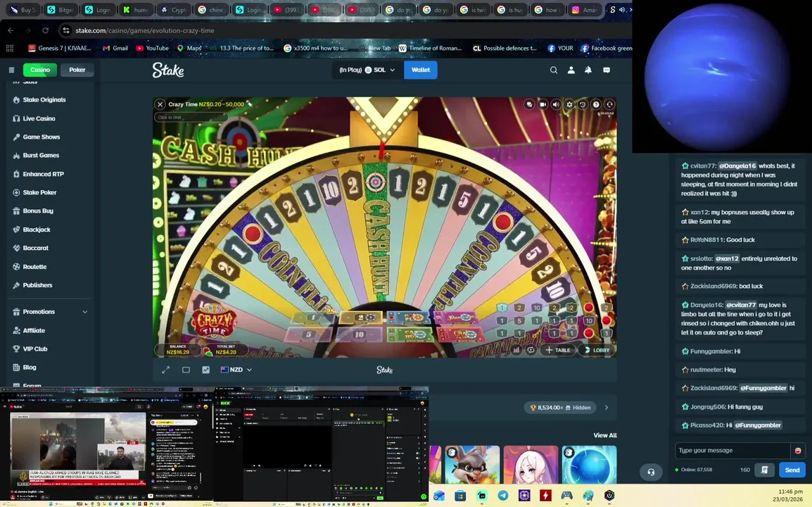This screenshot has height=507, width=812.
Task: Send the chat message
Action: pos(792,470)
